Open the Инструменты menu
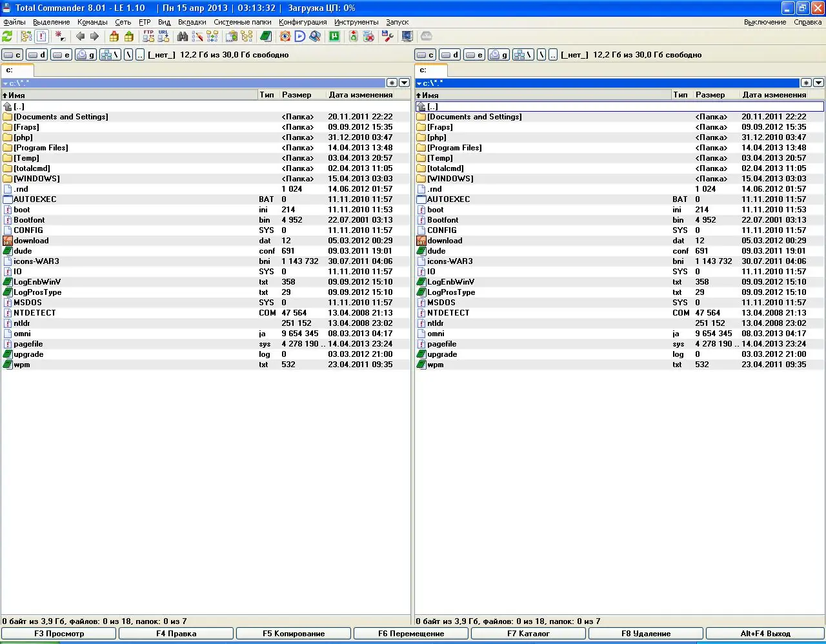Image resolution: width=826 pixels, height=644 pixels. point(356,22)
